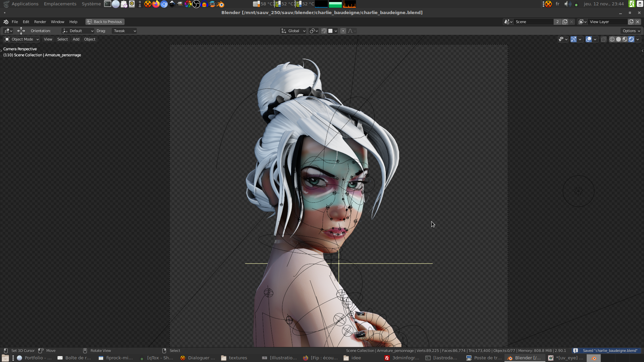Toggle proportional editing
Viewport: 644px width, 362px height.
[343, 31]
